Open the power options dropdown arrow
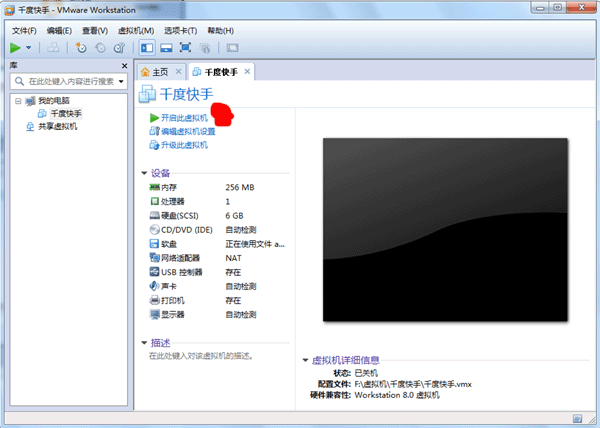Image resolution: width=600 pixels, height=428 pixels. click(x=28, y=47)
